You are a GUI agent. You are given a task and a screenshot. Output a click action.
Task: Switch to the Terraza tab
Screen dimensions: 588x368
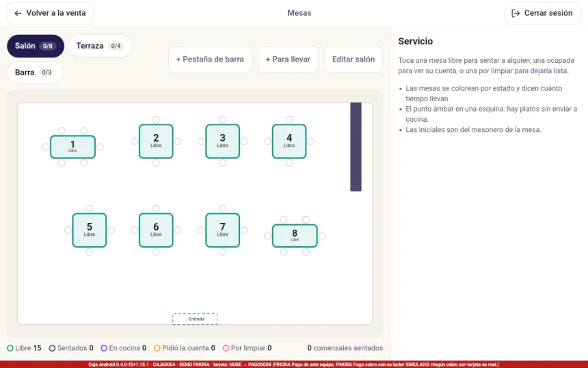(100, 46)
